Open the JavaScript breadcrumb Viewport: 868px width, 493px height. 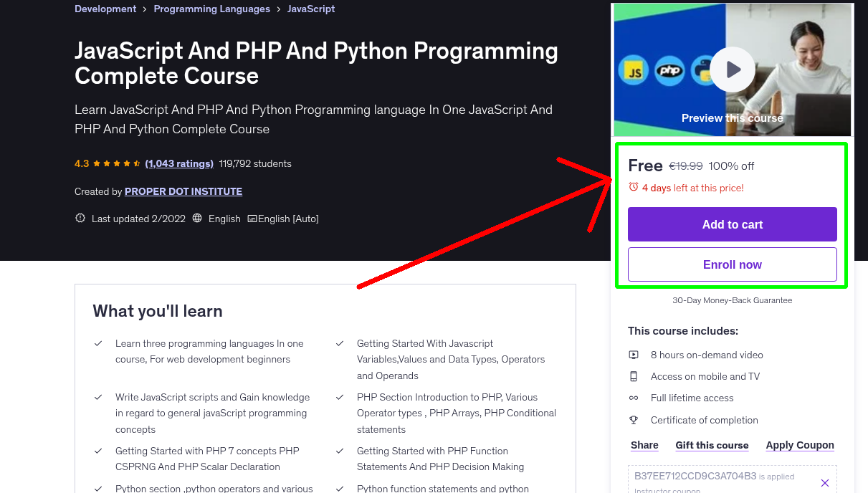[311, 9]
